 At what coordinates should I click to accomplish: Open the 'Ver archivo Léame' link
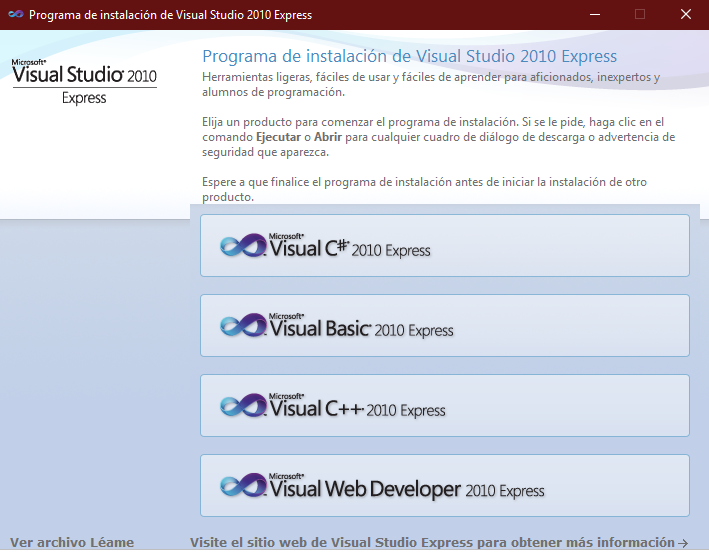(x=72, y=542)
